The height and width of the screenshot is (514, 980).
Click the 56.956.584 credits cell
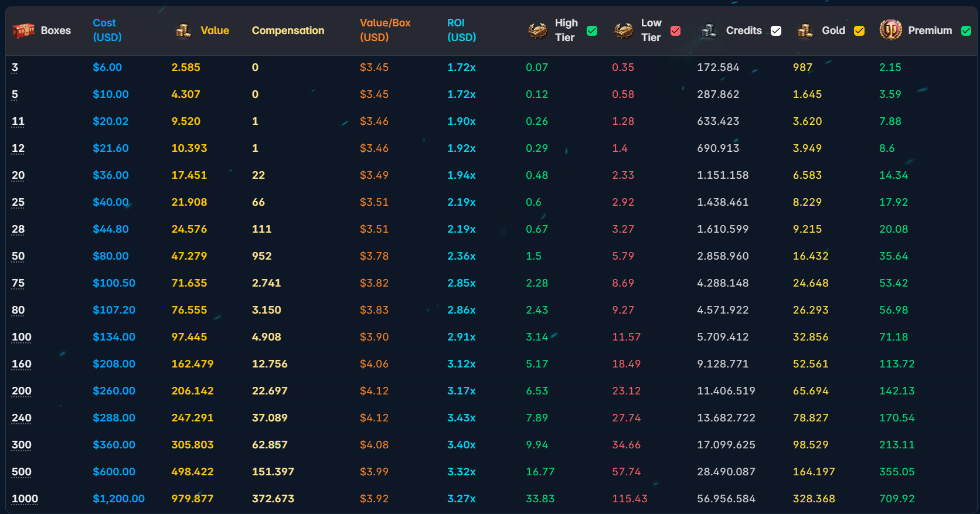point(726,499)
